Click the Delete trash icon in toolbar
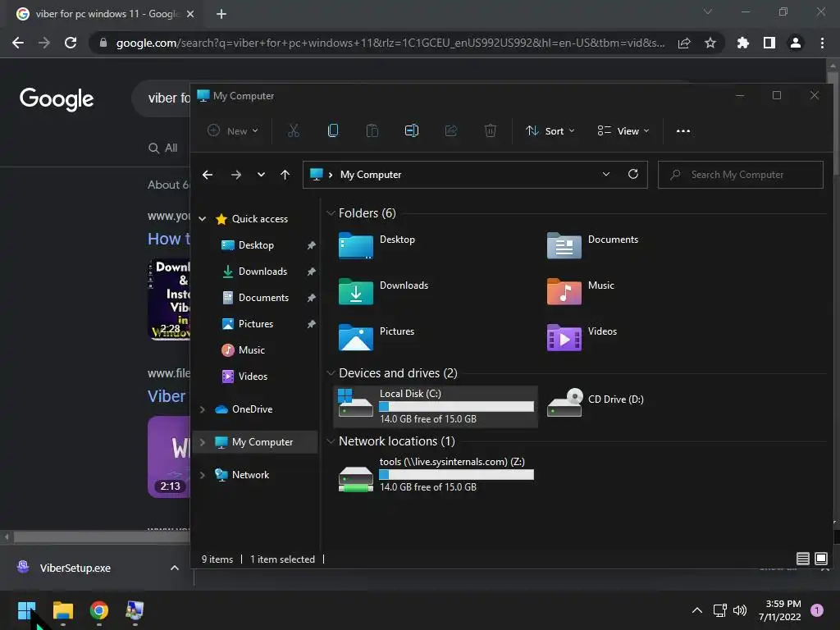Screen dimensions: 840x630 [x=491, y=130]
